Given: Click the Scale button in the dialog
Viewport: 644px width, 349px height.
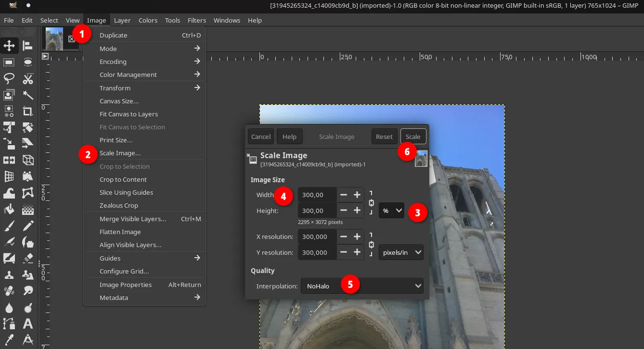Looking at the screenshot, I should coord(413,137).
